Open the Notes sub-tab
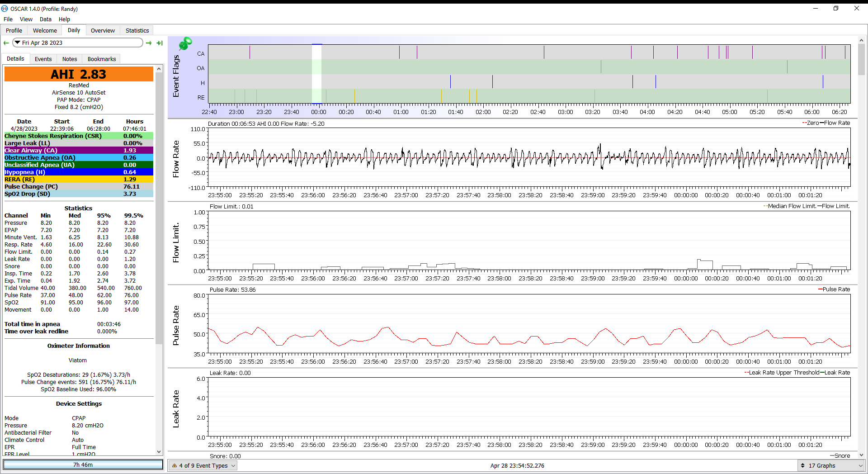 [x=70, y=59]
